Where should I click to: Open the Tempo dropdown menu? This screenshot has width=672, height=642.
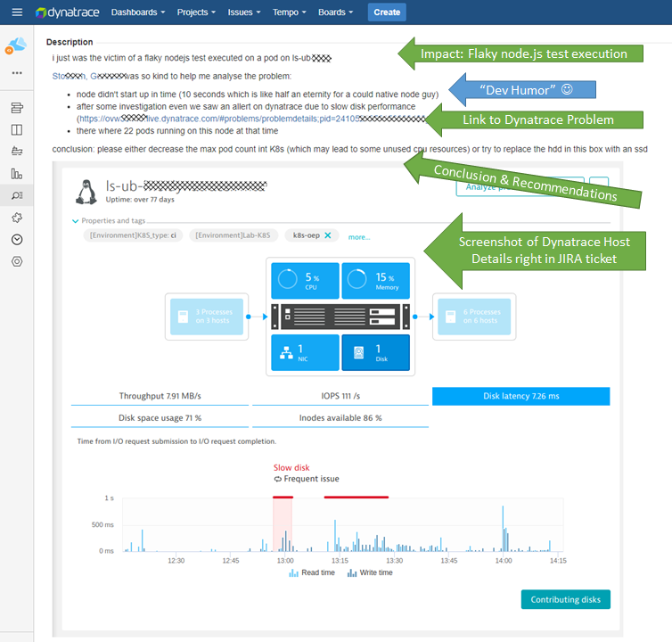click(290, 12)
